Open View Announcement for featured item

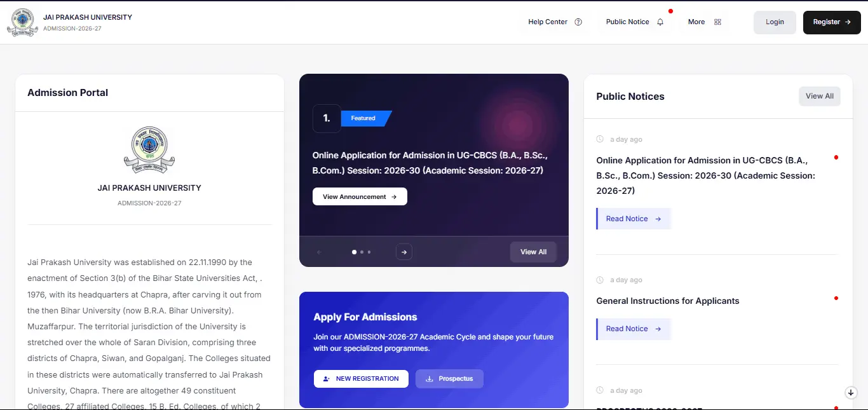click(360, 196)
